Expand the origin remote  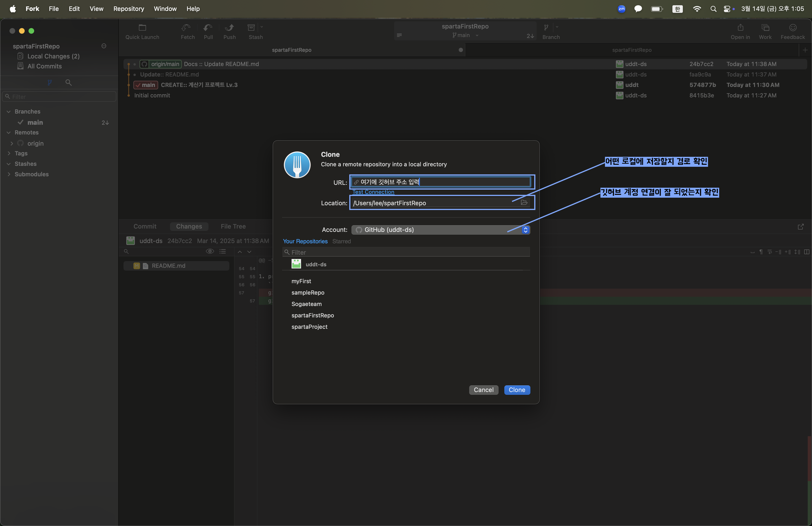point(12,143)
